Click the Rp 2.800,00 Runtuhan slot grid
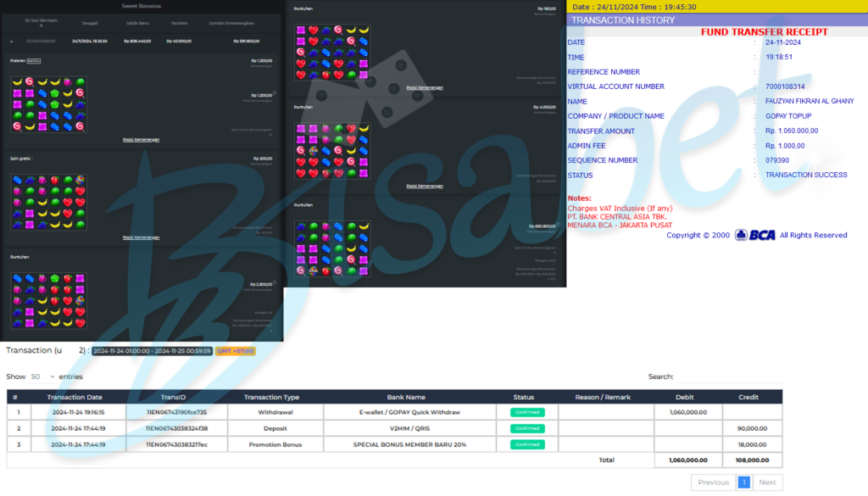 [x=48, y=301]
